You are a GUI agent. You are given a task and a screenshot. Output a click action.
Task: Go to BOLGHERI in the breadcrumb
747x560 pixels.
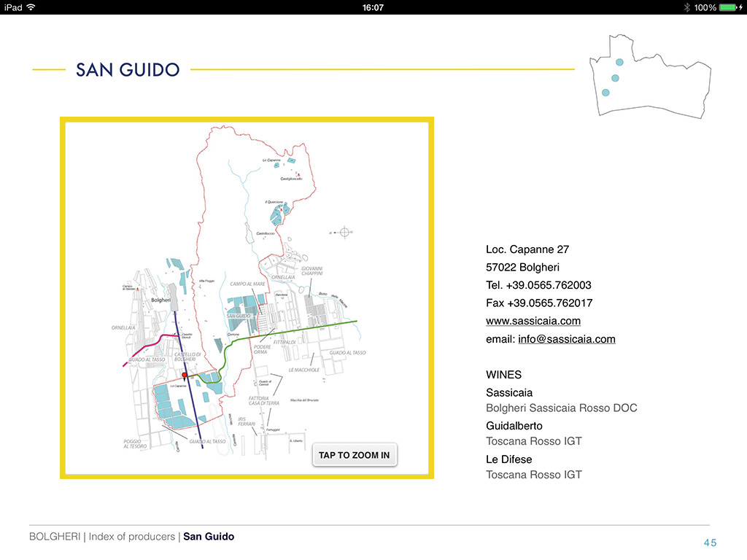tap(55, 537)
